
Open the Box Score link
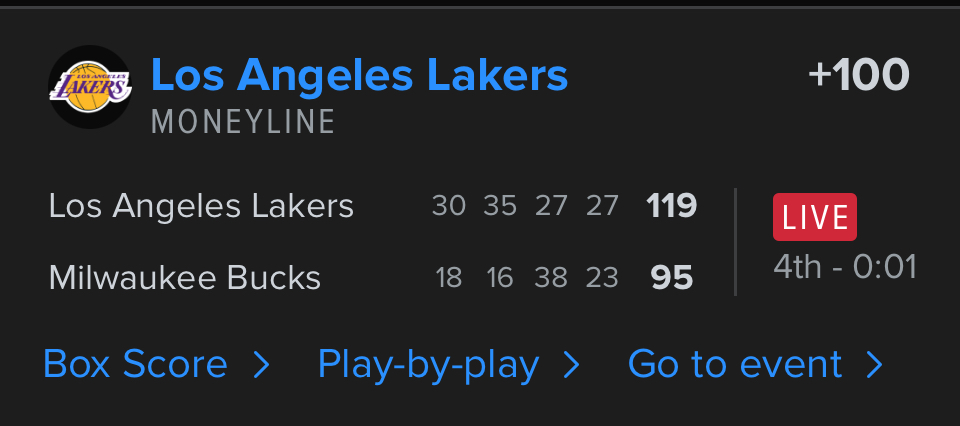point(135,365)
